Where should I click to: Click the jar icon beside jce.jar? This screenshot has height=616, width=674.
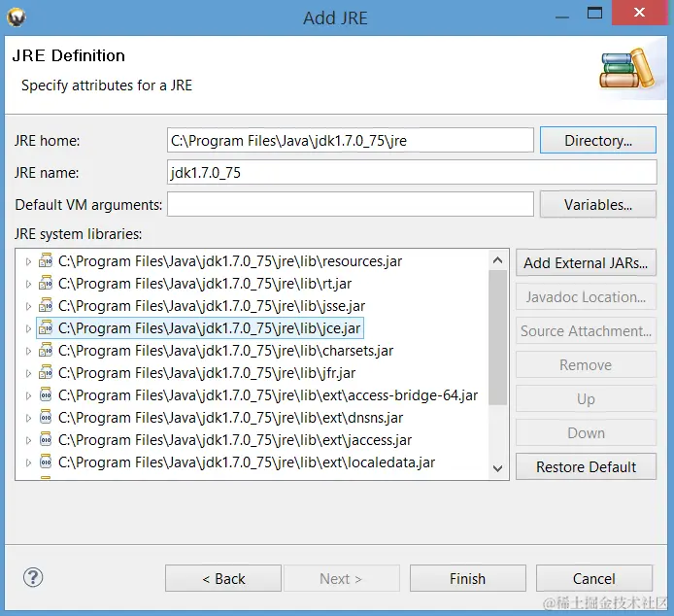[x=46, y=327]
